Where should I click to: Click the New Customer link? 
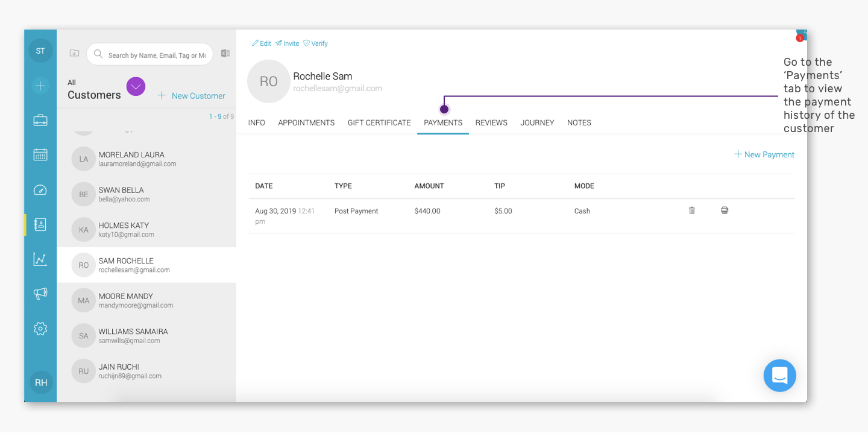tap(192, 96)
